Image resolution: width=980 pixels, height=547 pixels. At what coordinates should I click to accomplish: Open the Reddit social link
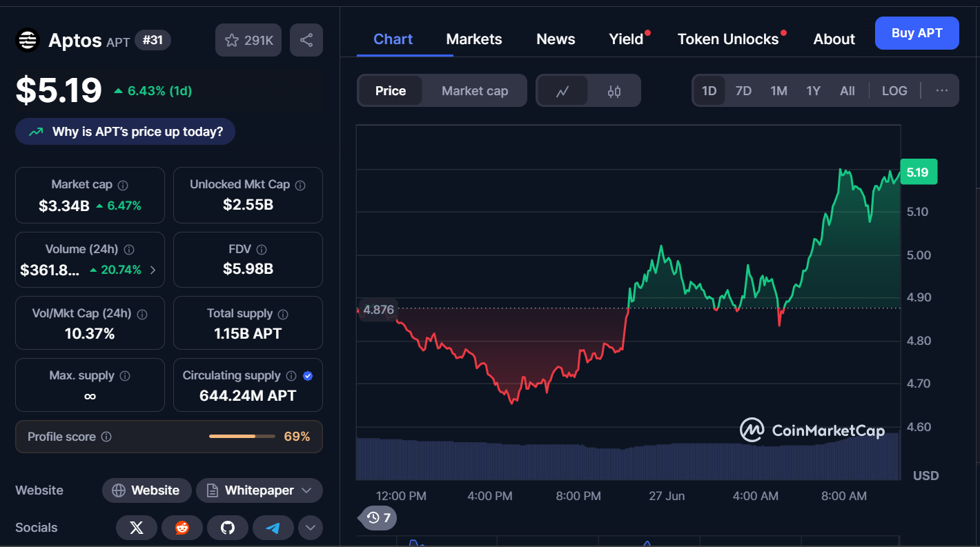tap(182, 528)
